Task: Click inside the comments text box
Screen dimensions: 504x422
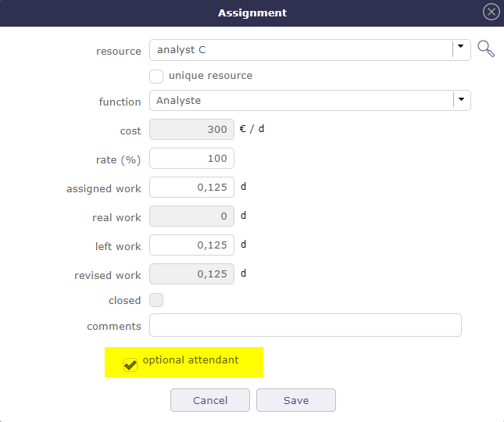Action: (x=305, y=325)
